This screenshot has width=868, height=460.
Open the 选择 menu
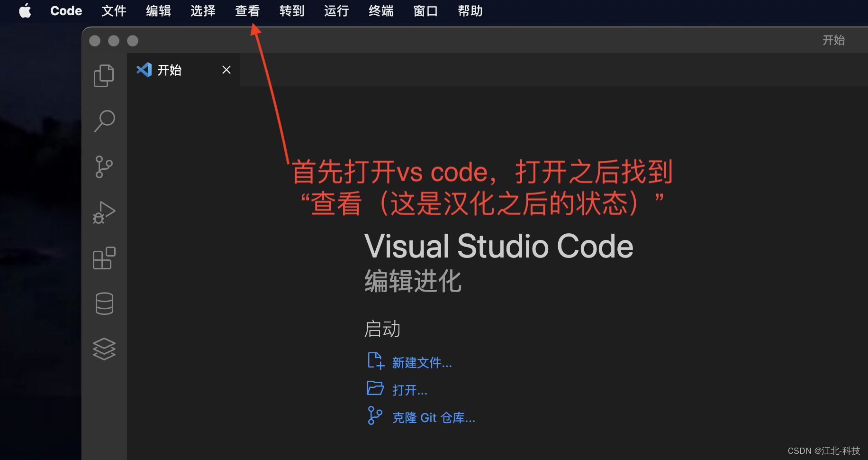point(203,10)
